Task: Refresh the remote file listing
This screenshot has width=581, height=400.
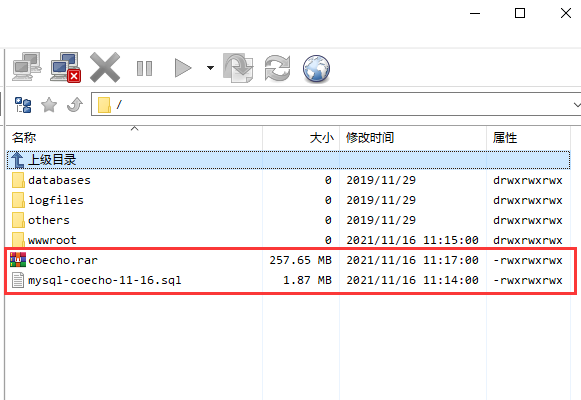Action: coord(277,68)
